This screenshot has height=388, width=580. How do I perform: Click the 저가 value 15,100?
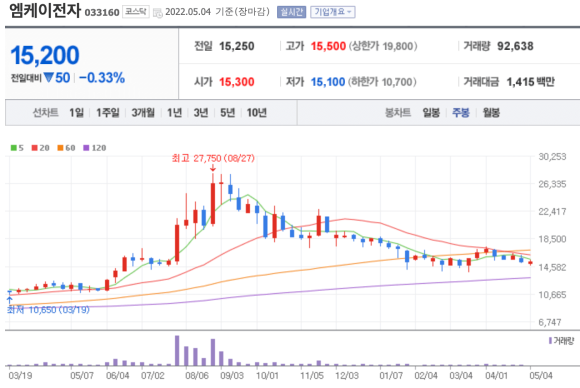pyautogui.click(x=328, y=82)
